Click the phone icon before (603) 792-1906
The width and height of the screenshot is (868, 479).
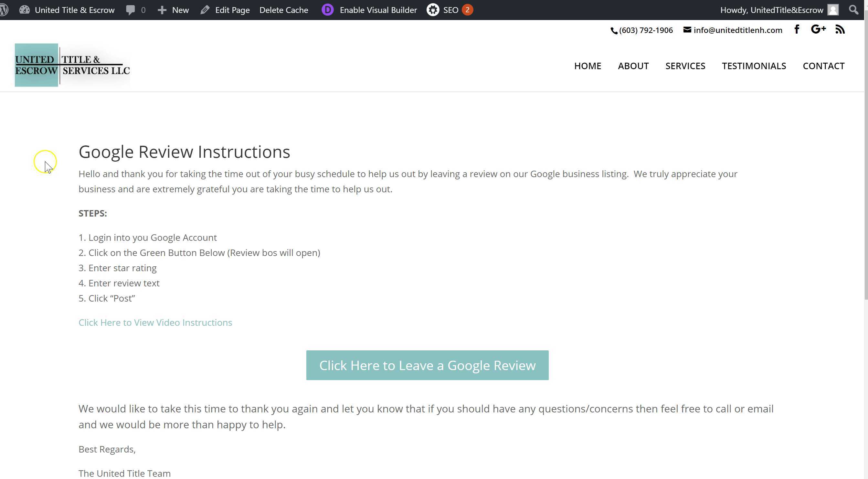(614, 30)
